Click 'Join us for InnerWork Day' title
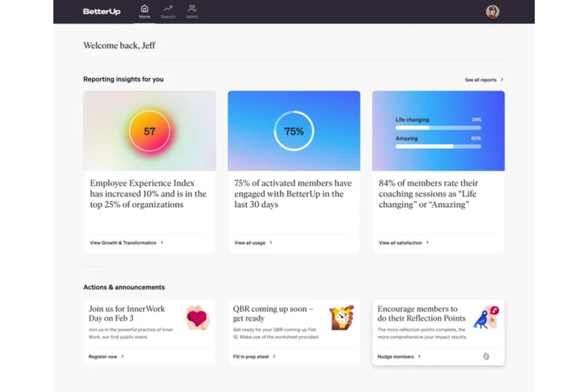The width and height of the screenshot is (588, 392). (x=127, y=313)
